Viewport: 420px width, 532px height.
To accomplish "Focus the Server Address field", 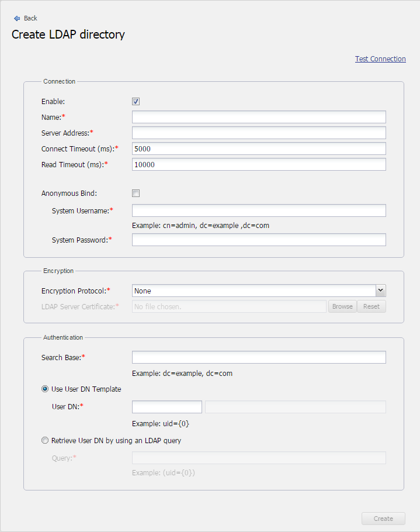I will click(259, 133).
